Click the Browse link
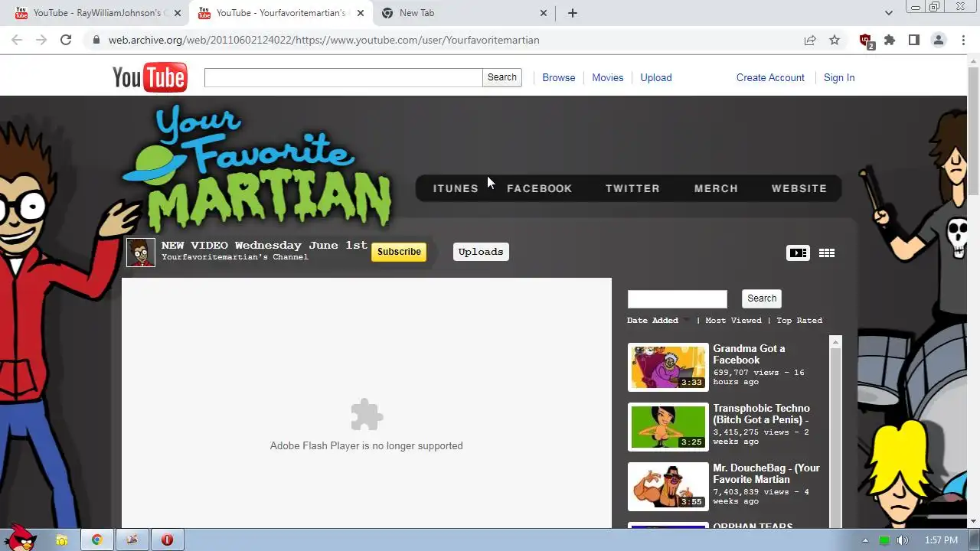Image resolution: width=980 pixels, height=551 pixels. pos(559,77)
